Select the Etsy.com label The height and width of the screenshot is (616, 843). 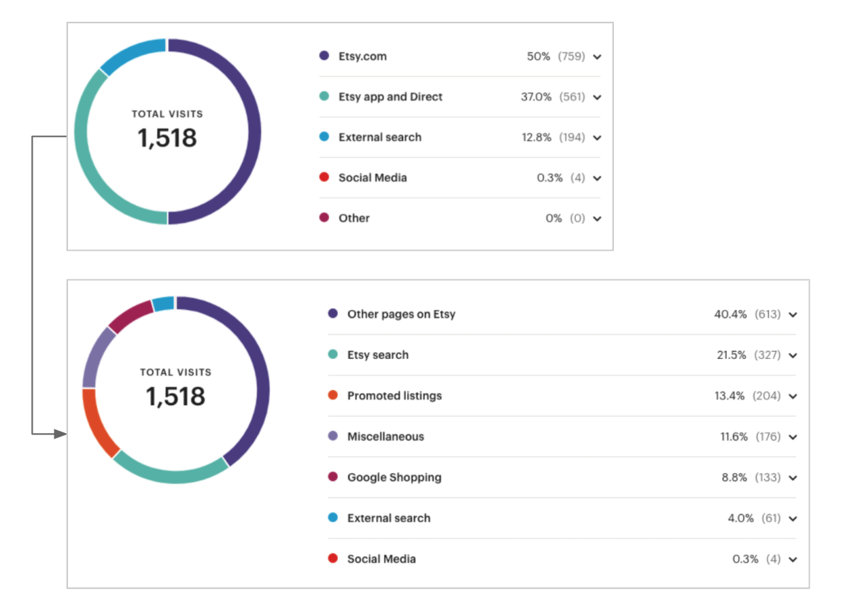pos(362,56)
